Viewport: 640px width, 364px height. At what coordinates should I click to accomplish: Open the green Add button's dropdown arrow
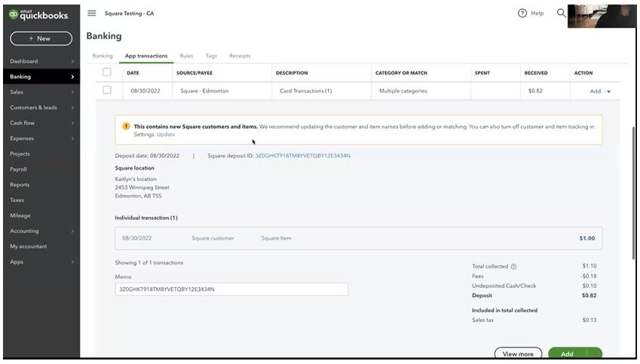coord(594,353)
